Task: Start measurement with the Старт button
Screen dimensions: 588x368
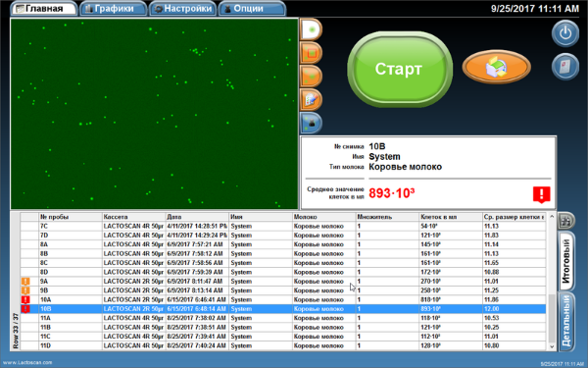Action: (x=400, y=69)
